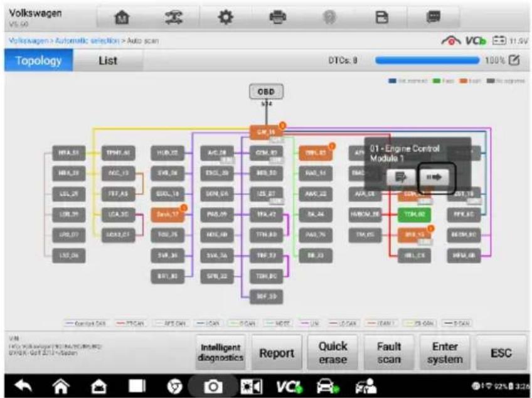The height and width of the screenshot is (398, 532).
Task: Open the service technician shortcut icon
Action: point(366,387)
